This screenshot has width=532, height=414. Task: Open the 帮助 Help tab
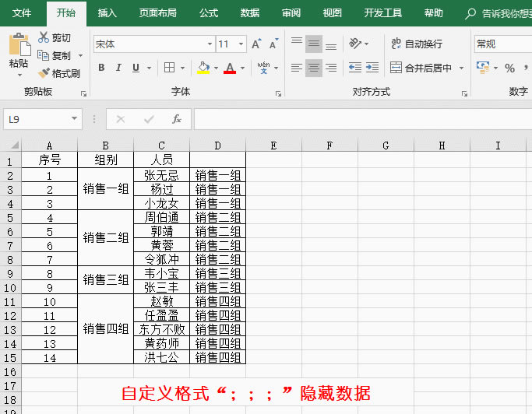point(433,13)
